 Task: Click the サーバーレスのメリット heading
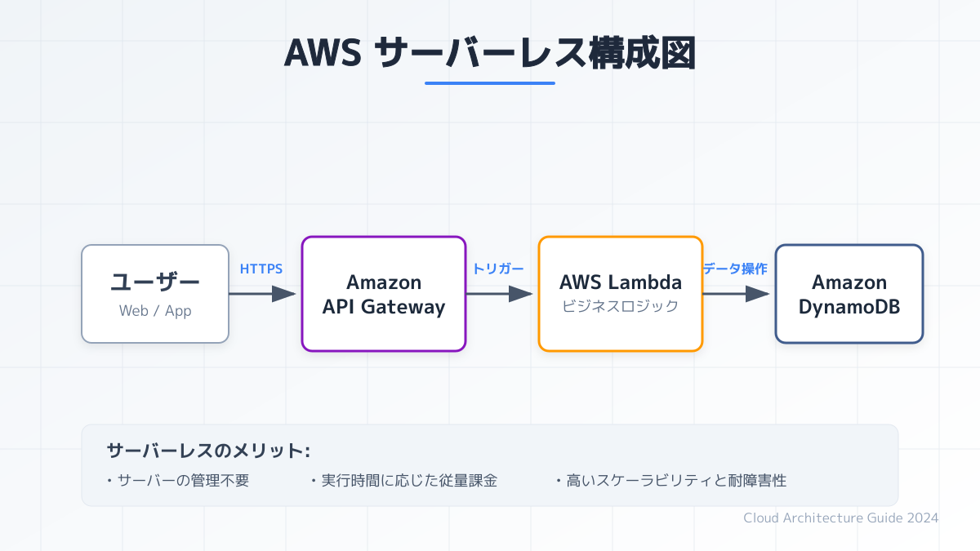208,451
